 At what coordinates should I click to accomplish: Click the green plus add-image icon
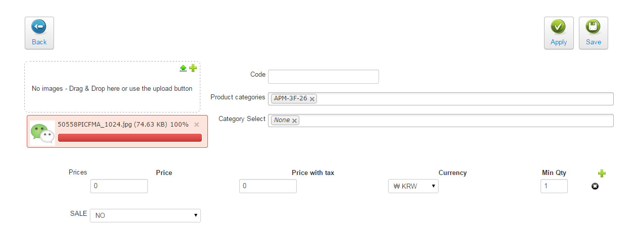point(193,68)
